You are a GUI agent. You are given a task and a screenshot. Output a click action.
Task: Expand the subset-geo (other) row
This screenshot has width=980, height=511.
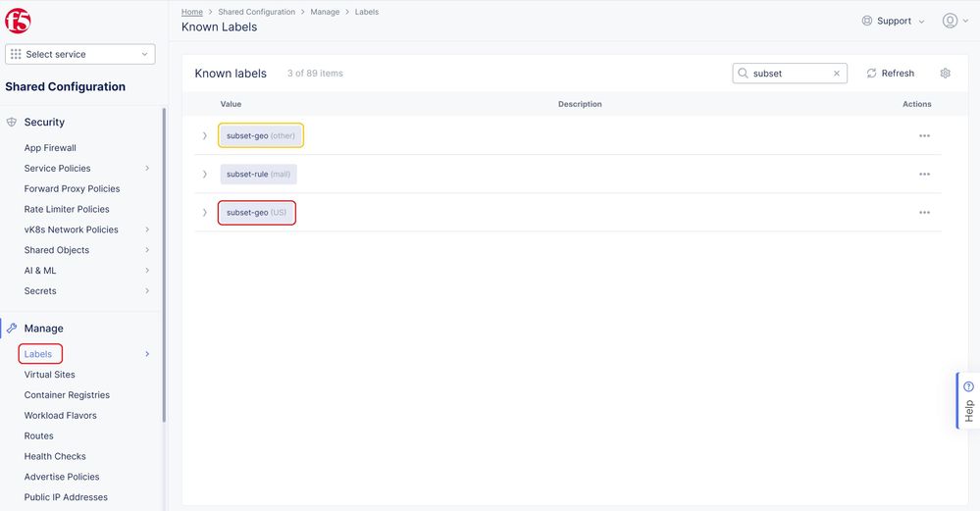(205, 136)
